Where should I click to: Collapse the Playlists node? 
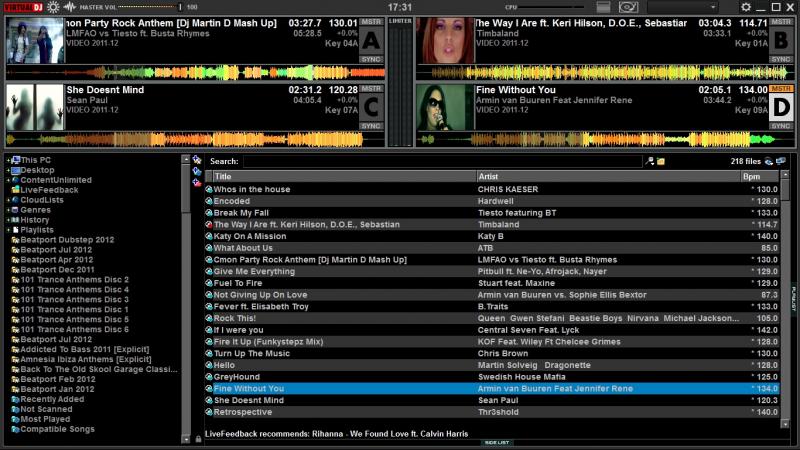coord(8,230)
